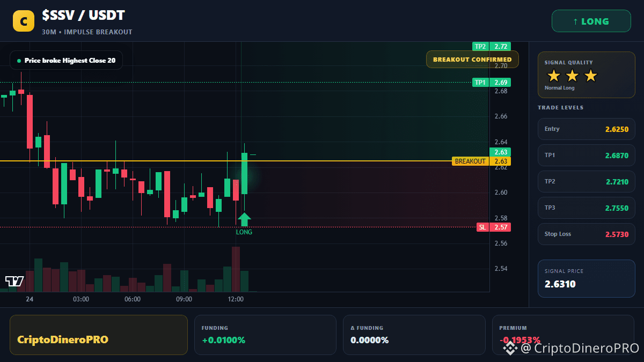Click the 12:00 time axis label
The width and height of the screenshot is (644, 362).
pos(236,299)
